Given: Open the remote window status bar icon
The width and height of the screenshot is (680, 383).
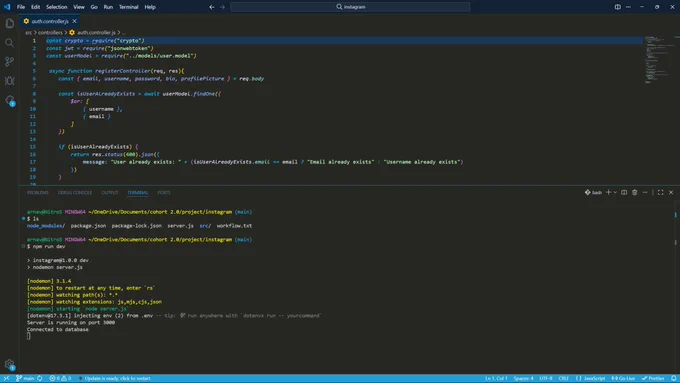Looking at the screenshot, I should tap(6, 378).
